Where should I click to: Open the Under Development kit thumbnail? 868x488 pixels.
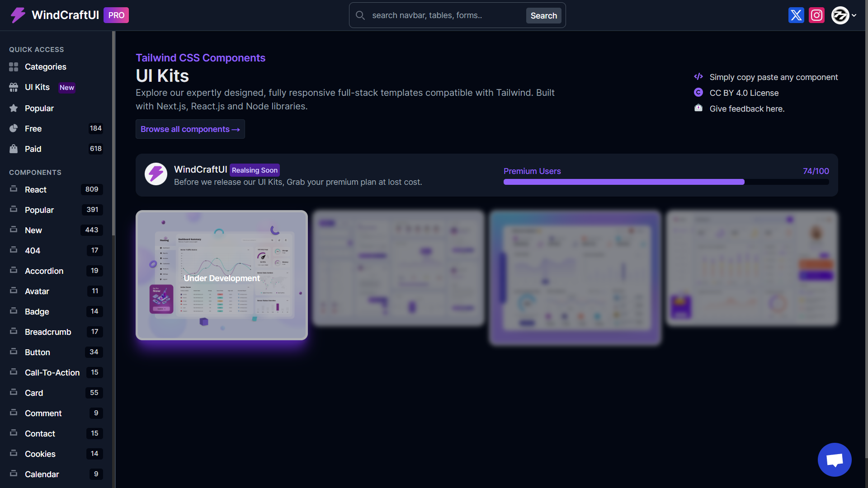click(222, 275)
